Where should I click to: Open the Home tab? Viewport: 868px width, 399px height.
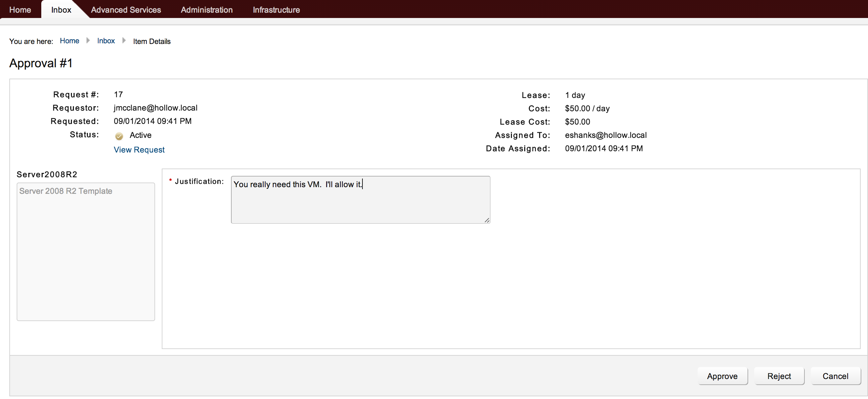click(20, 10)
